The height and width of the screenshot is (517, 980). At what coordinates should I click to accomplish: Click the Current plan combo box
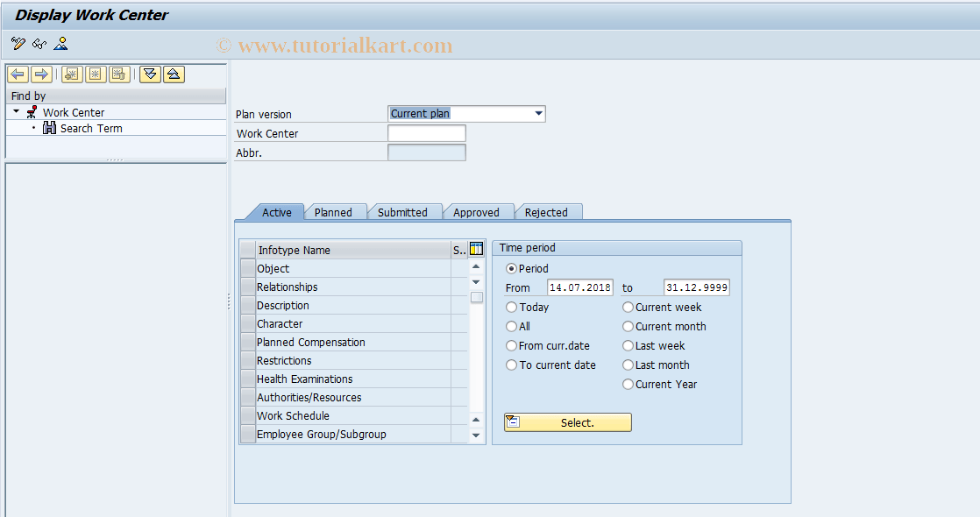click(466, 114)
